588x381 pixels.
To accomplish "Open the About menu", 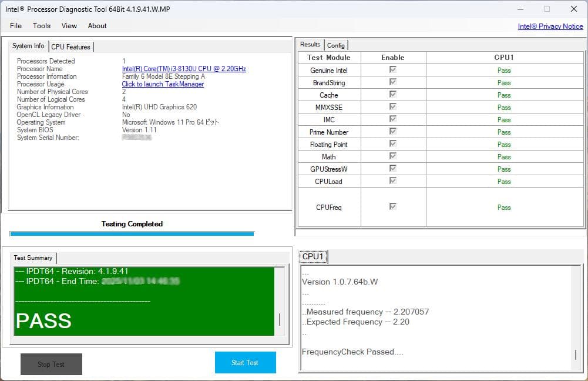I will pyautogui.click(x=97, y=25).
